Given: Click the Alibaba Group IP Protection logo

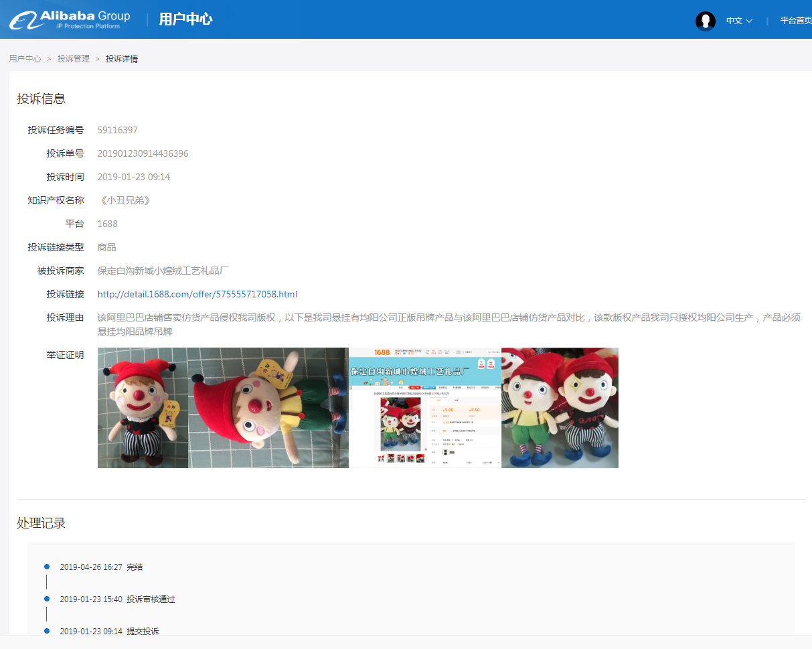Looking at the screenshot, I should [70, 19].
